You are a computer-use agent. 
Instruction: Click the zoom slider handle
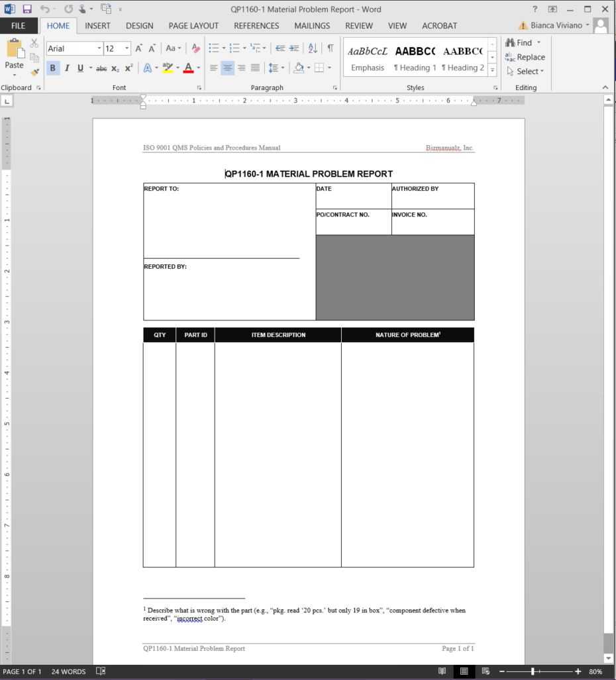(533, 671)
